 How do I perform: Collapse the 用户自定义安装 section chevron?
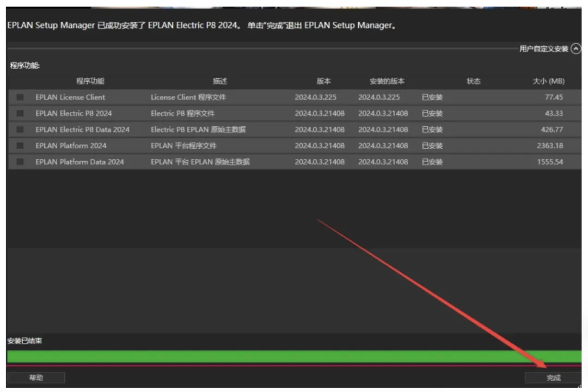click(575, 49)
